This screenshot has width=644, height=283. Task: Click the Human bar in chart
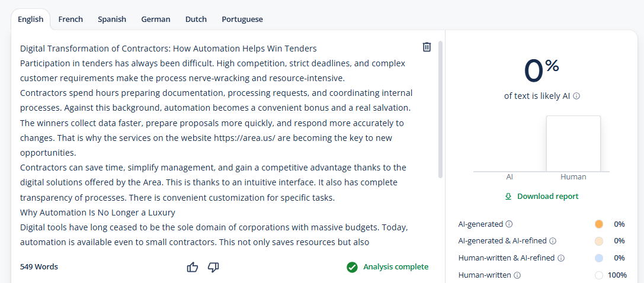[x=573, y=143]
